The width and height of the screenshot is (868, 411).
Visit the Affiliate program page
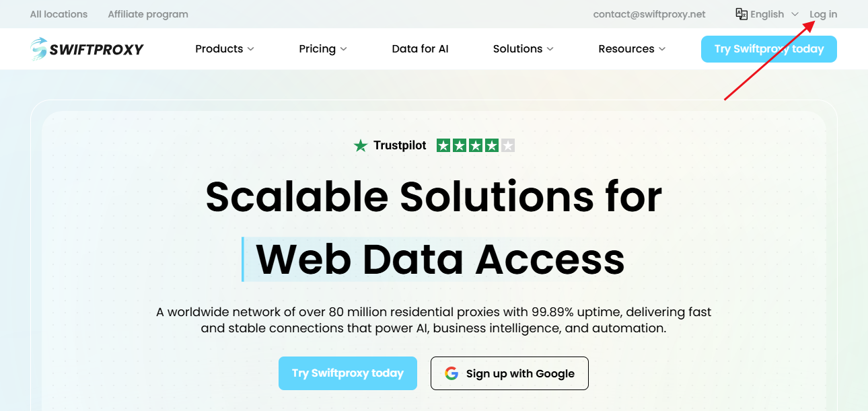[x=148, y=14]
